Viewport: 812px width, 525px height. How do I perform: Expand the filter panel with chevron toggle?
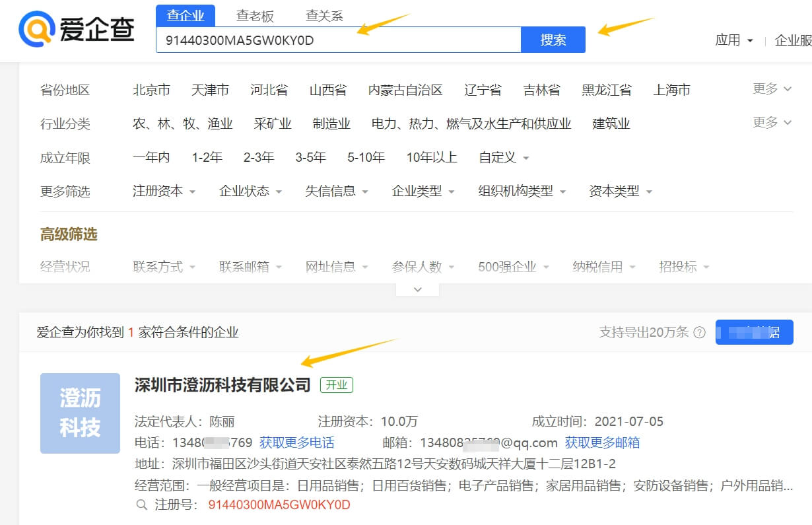click(x=417, y=289)
